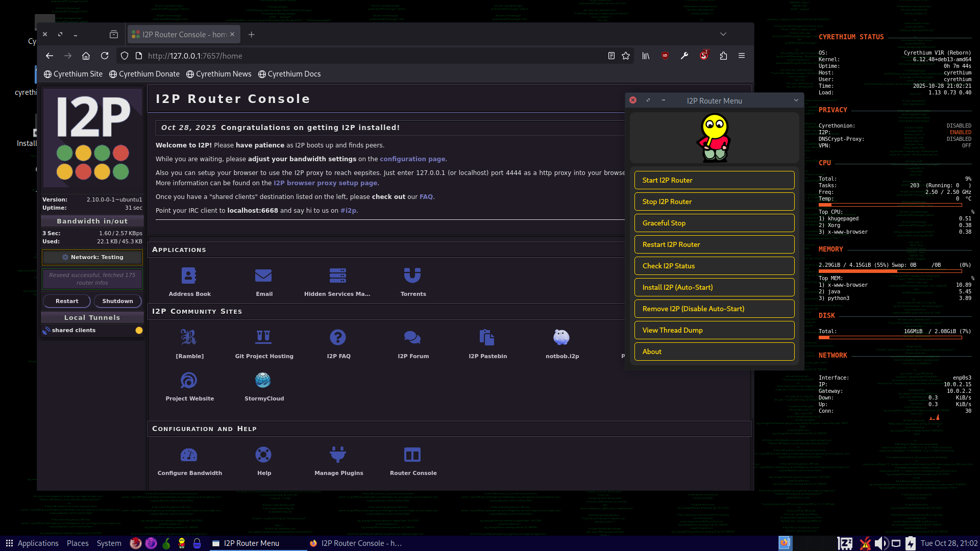980x551 pixels.
Task: Click the StormyCloud globe icon
Action: click(x=263, y=381)
